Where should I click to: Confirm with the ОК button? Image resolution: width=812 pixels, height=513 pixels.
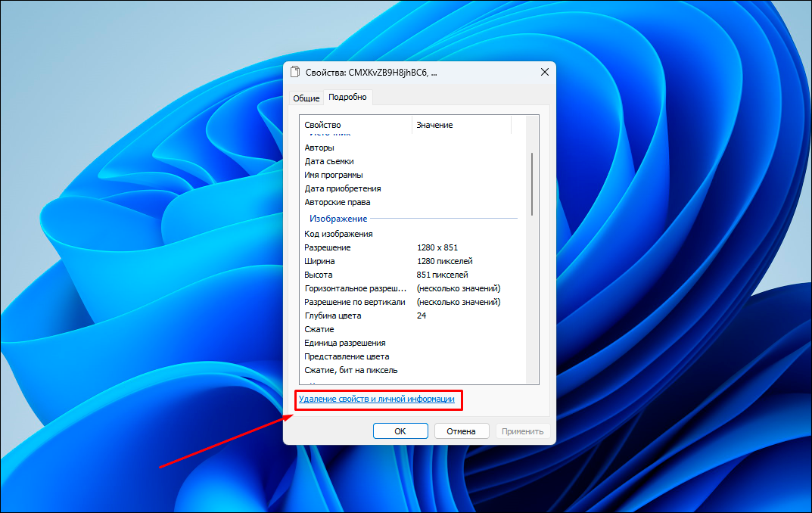400,431
